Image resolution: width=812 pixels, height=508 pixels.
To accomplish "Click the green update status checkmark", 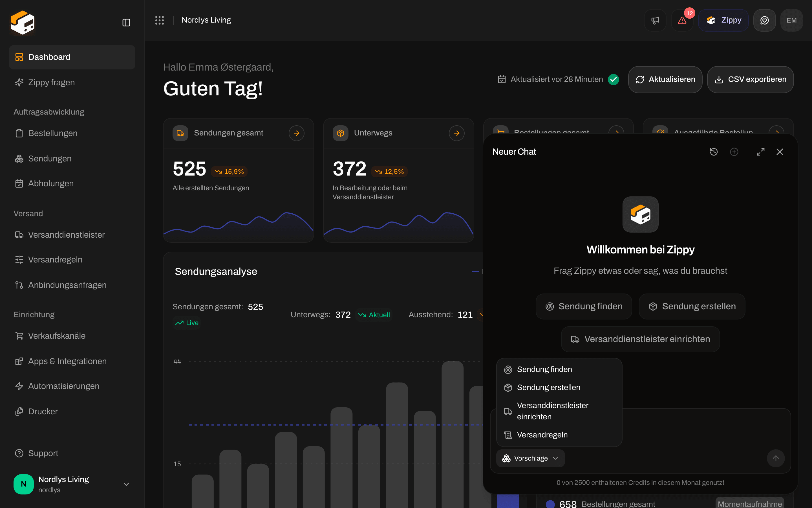I will pyautogui.click(x=613, y=79).
